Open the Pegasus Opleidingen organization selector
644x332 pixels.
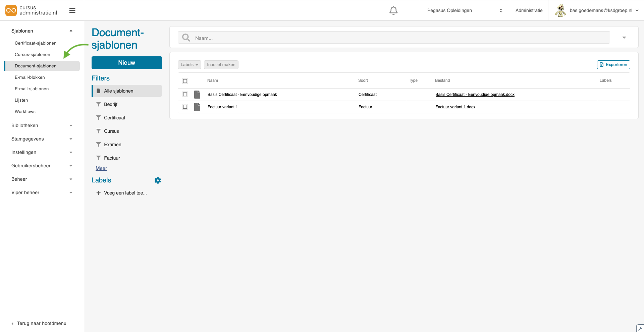click(x=464, y=10)
